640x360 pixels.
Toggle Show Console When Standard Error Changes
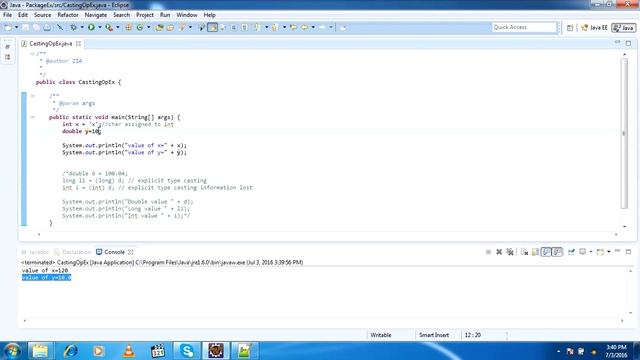click(x=557, y=252)
